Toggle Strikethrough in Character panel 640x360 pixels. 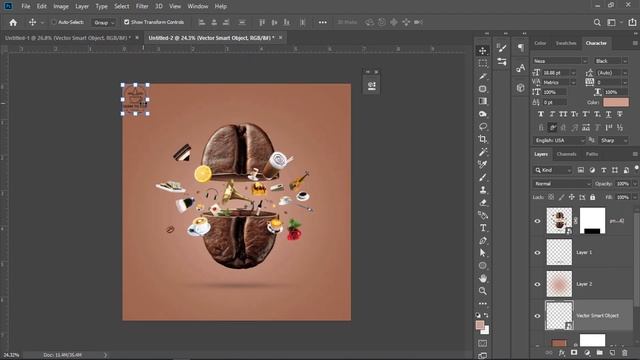620,114
